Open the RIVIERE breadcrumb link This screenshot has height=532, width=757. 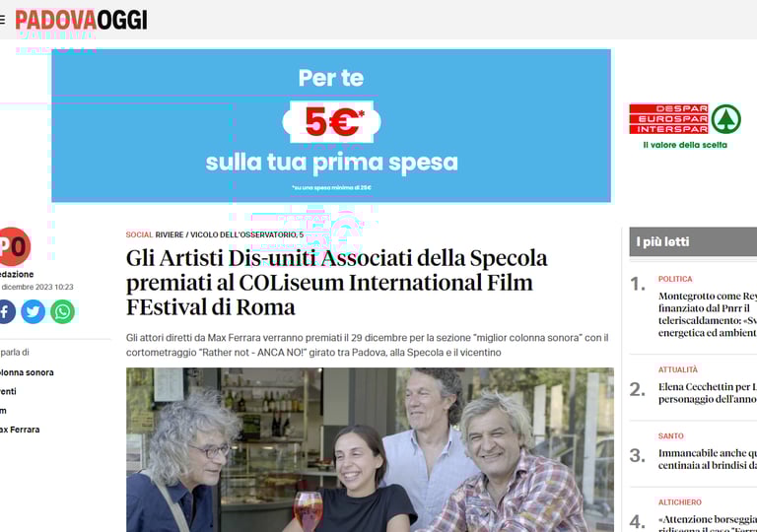click(x=170, y=234)
